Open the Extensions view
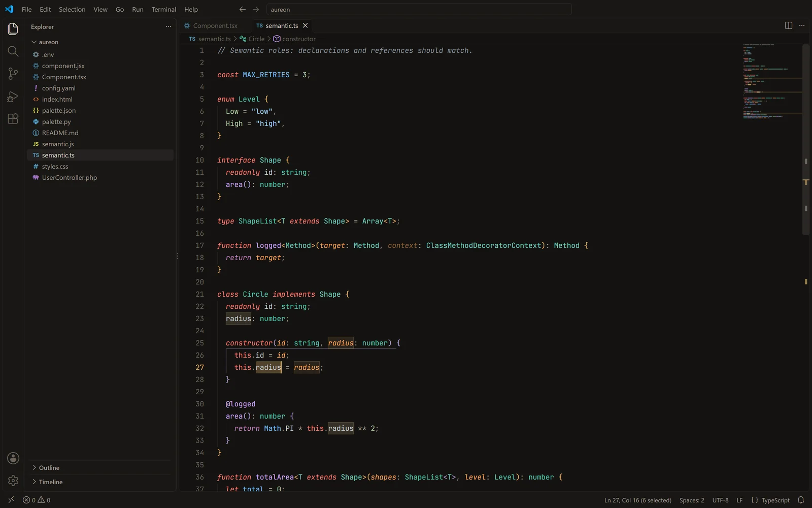 [13, 118]
